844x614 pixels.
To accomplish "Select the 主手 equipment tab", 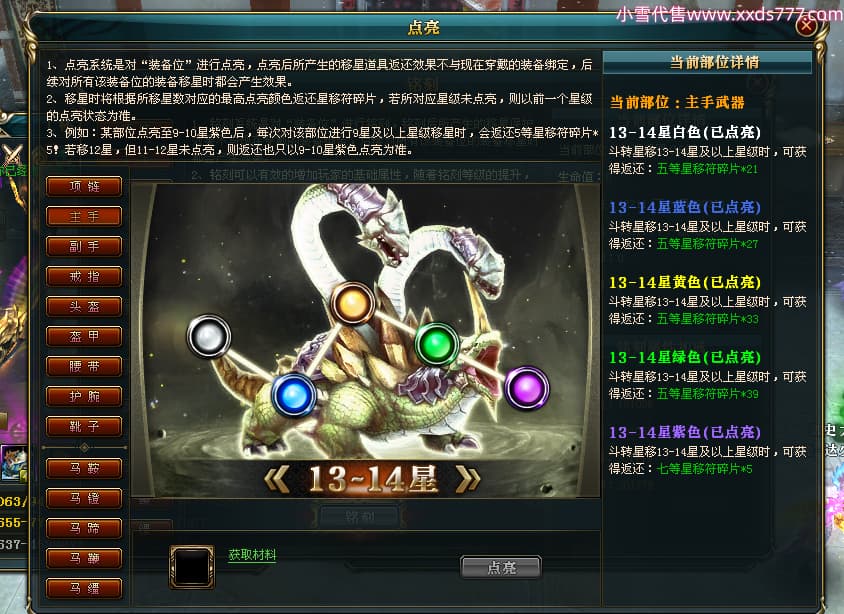I will tap(84, 216).
